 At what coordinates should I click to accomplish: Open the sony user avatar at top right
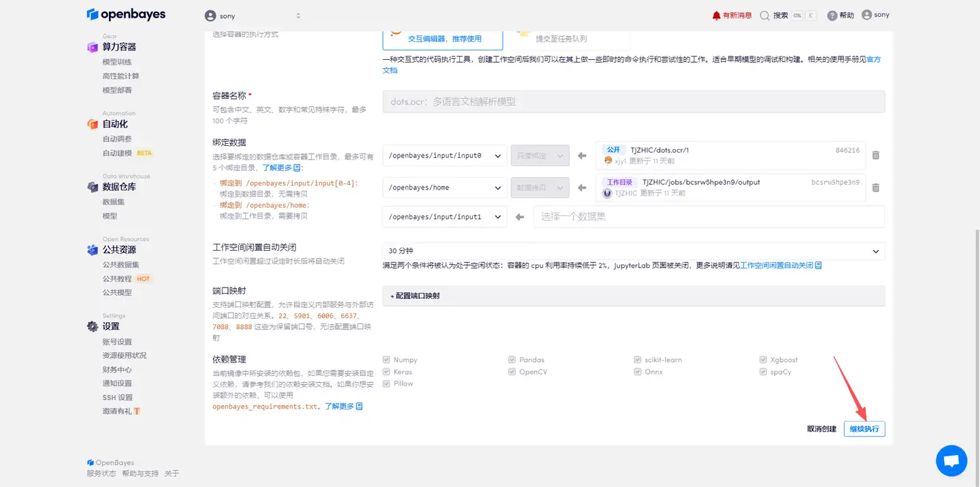866,15
